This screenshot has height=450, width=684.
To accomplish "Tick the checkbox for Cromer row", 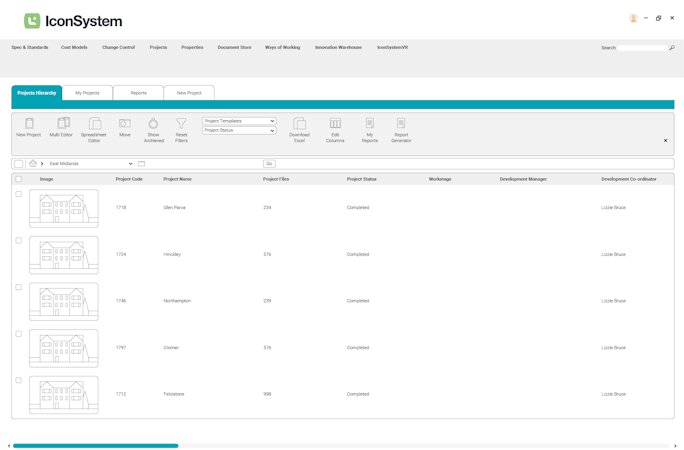I will point(18,334).
